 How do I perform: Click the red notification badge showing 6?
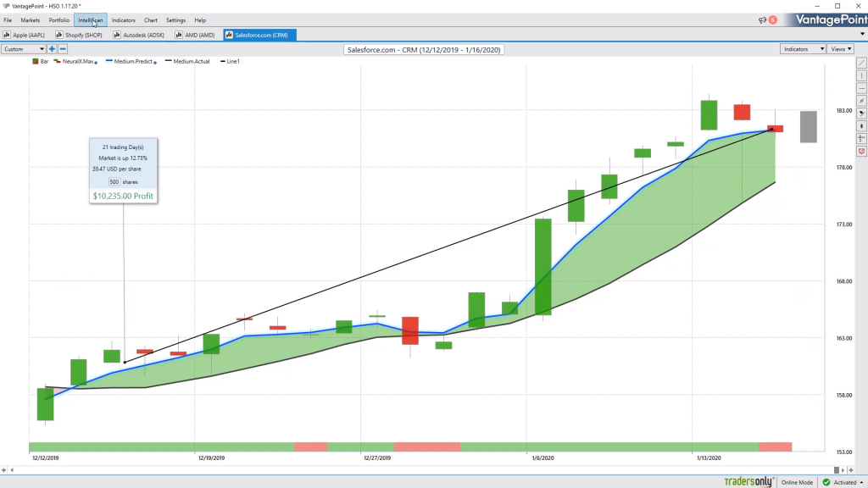click(773, 20)
